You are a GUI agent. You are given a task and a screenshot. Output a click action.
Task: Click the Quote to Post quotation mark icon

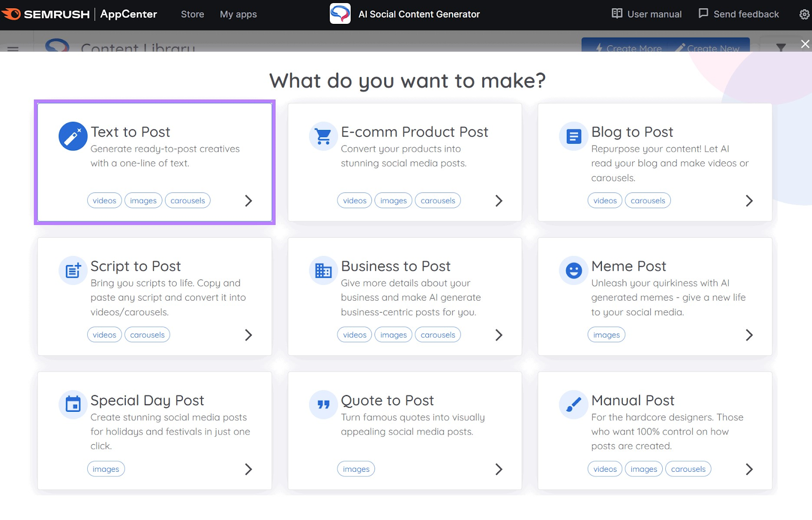click(x=323, y=404)
